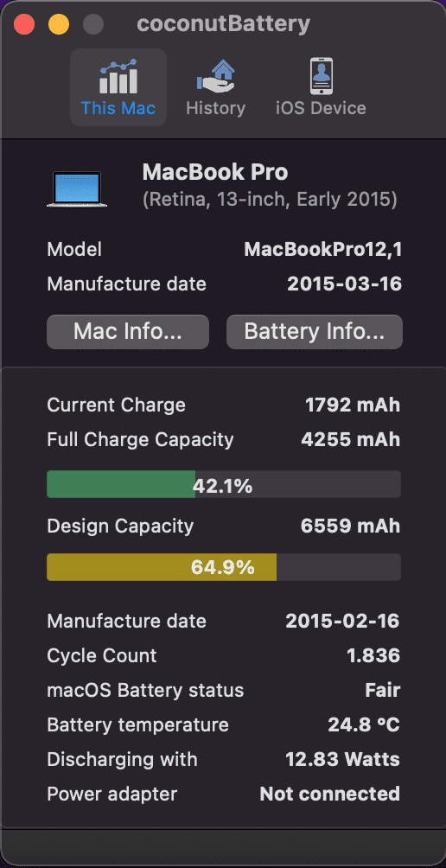Select the iOS Device phone icon

(321, 76)
